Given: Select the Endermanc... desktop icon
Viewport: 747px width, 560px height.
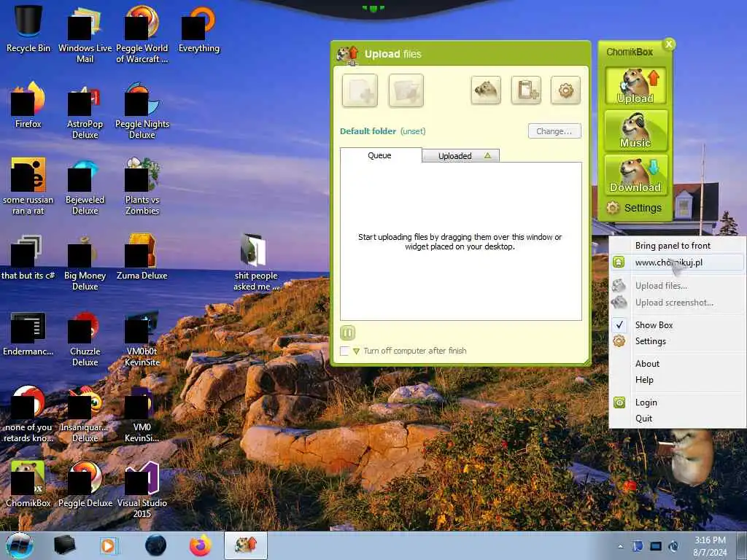Looking at the screenshot, I should 28,333.
